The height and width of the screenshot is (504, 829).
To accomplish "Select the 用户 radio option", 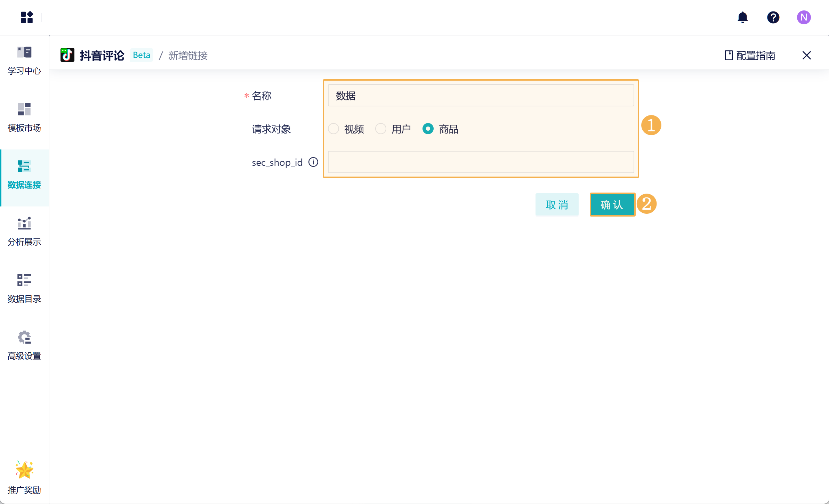I will click(381, 129).
